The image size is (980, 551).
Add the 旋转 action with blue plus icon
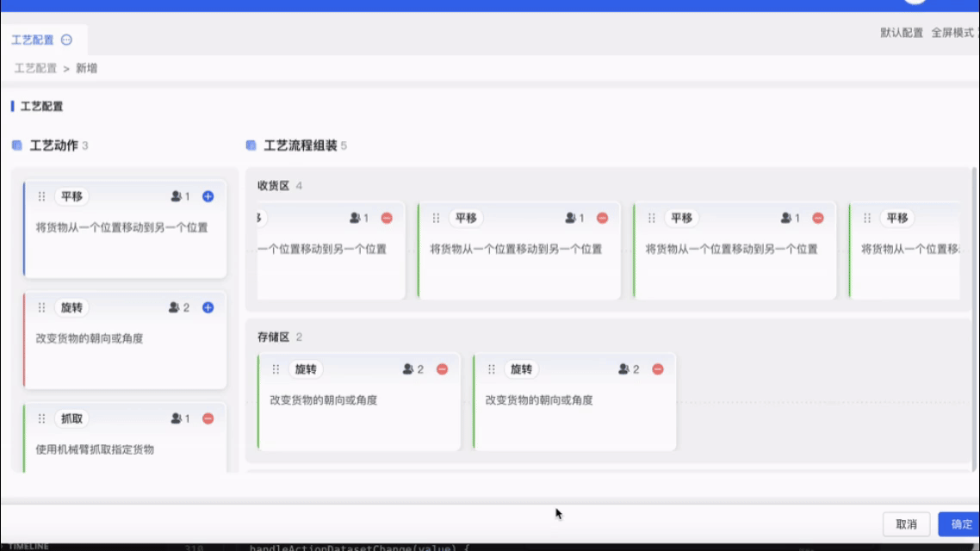click(x=208, y=307)
